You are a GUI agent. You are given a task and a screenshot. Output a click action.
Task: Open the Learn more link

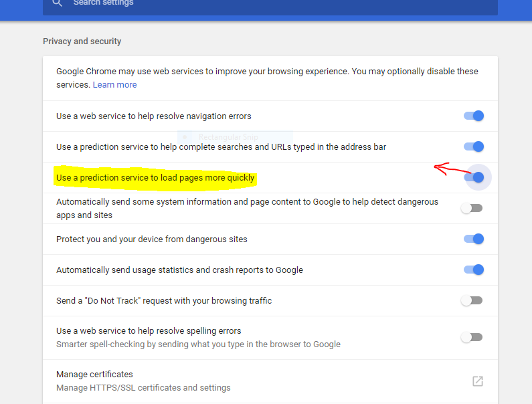tap(114, 85)
